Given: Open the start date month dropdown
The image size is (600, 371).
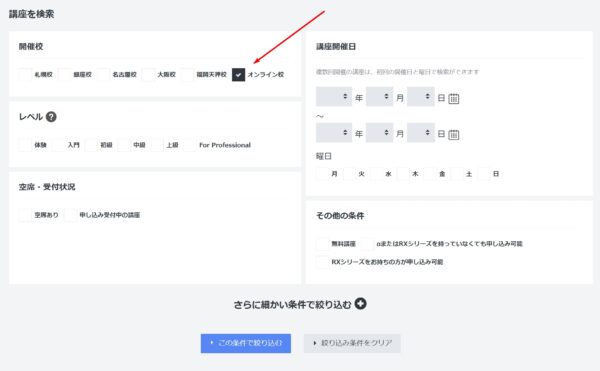Looking at the screenshot, I should click(x=380, y=96).
